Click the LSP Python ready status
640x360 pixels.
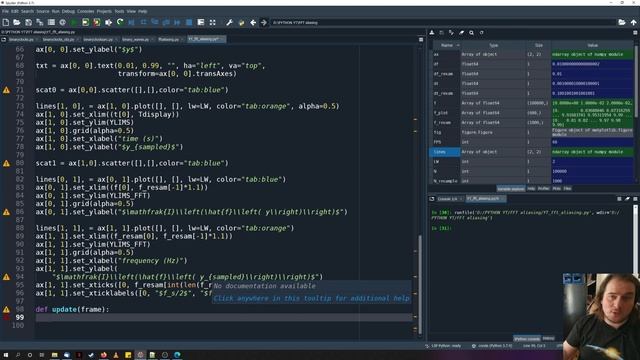click(443, 346)
